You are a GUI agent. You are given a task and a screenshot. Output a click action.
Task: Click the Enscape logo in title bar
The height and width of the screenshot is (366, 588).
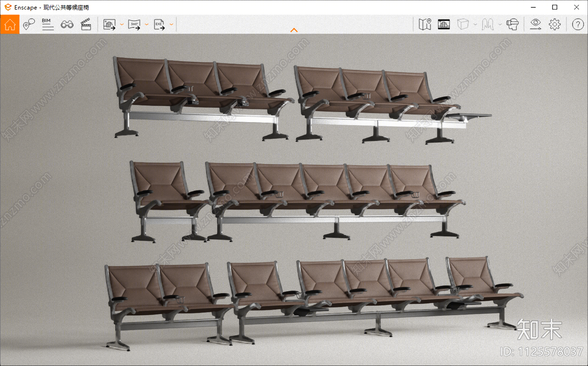click(8, 7)
